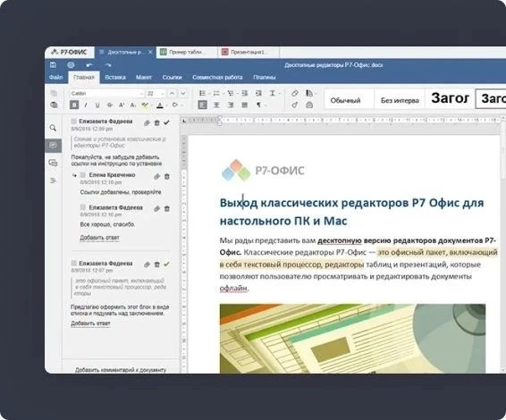This screenshot has height=420, width=506.
Task: Undo the last action
Action: point(89,65)
